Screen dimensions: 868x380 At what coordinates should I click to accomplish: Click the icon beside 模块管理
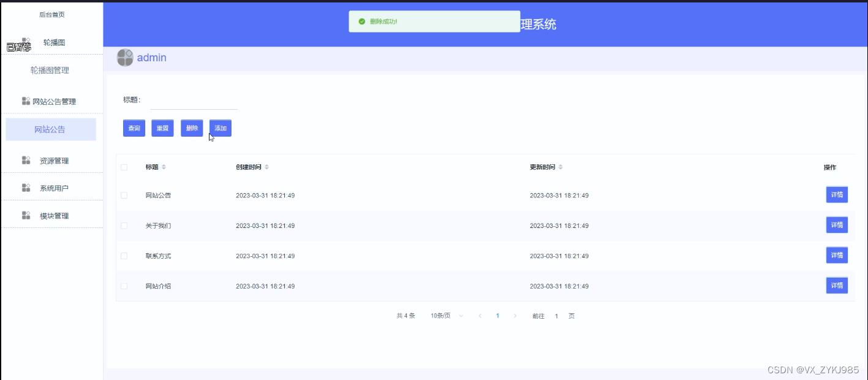(x=26, y=216)
